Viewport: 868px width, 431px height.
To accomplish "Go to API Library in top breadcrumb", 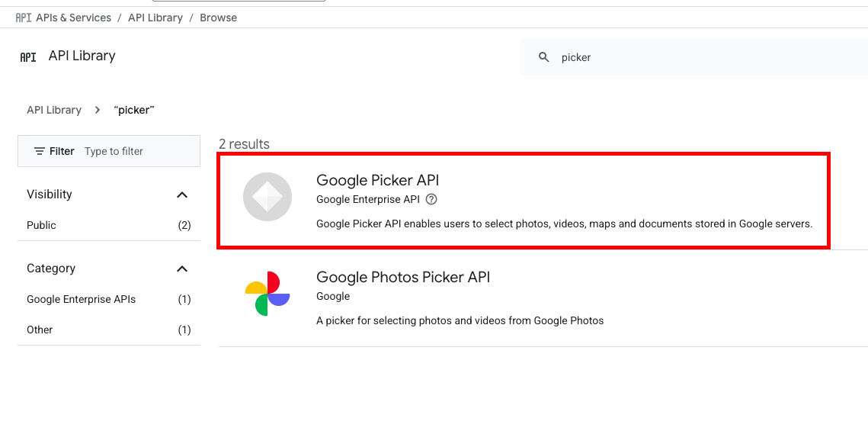I will [x=155, y=18].
